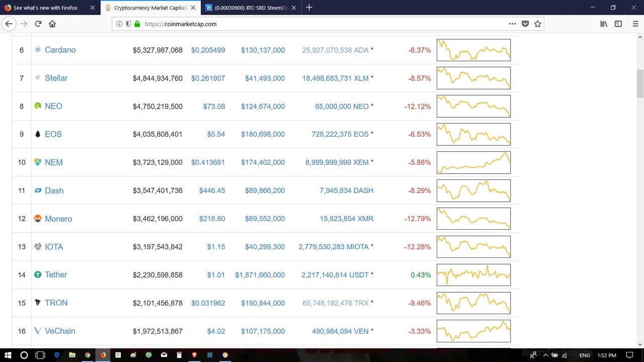Open page actions three-dot menu
Screen dimensions: 644x362
[512, 24]
